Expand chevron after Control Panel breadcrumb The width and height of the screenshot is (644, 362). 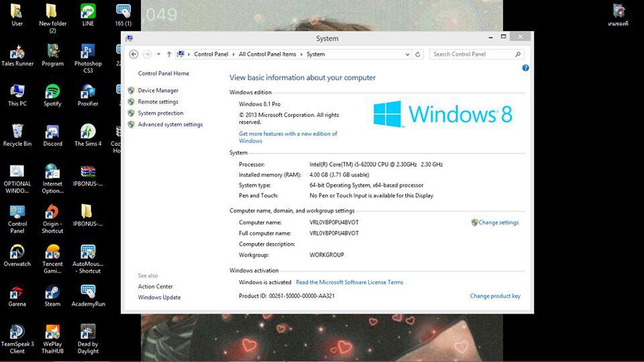click(233, 54)
